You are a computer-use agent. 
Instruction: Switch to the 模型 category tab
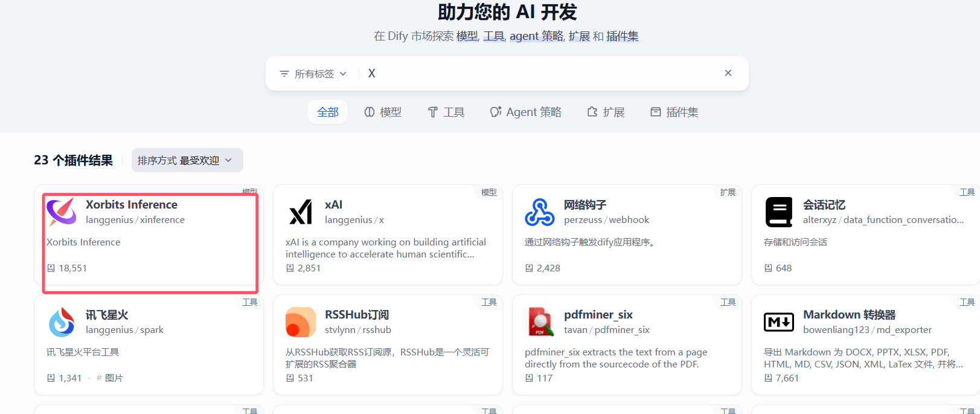pyautogui.click(x=383, y=112)
